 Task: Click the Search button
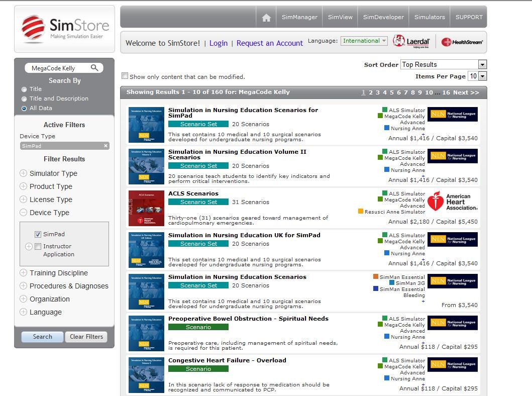pos(42,337)
